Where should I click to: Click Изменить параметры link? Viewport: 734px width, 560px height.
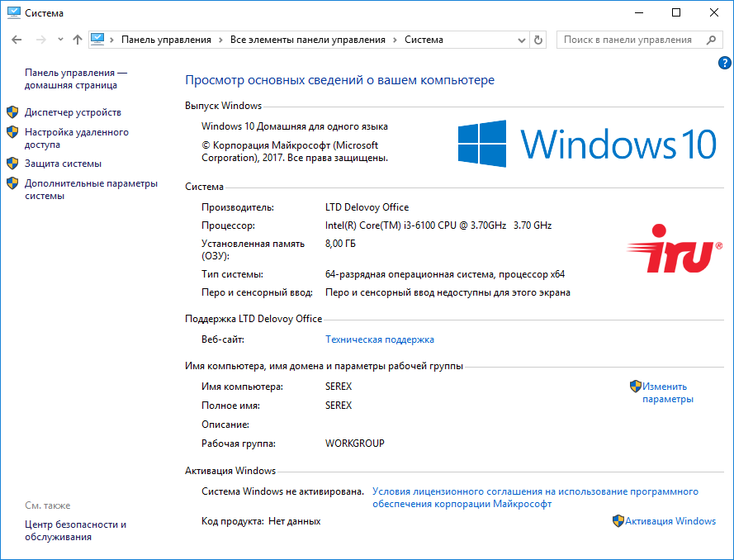click(667, 393)
